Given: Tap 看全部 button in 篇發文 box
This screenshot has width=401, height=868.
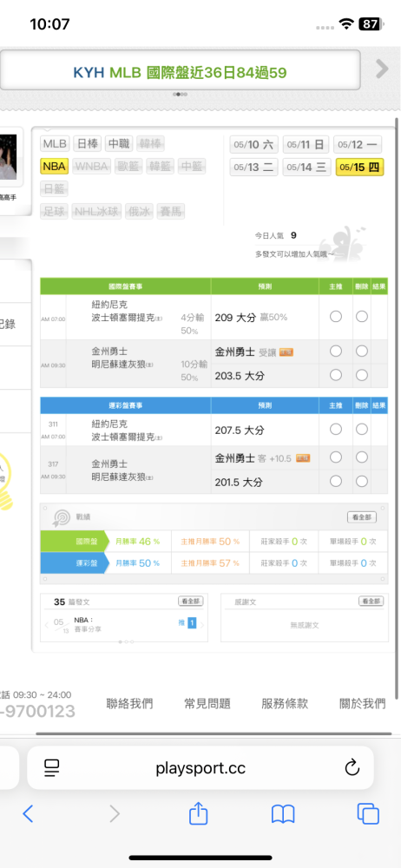Looking at the screenshot, I should (x=190, y=602).
